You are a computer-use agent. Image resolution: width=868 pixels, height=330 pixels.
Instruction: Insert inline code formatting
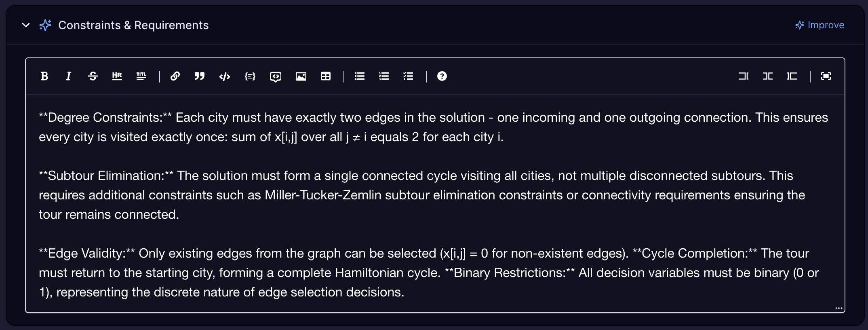225,76
